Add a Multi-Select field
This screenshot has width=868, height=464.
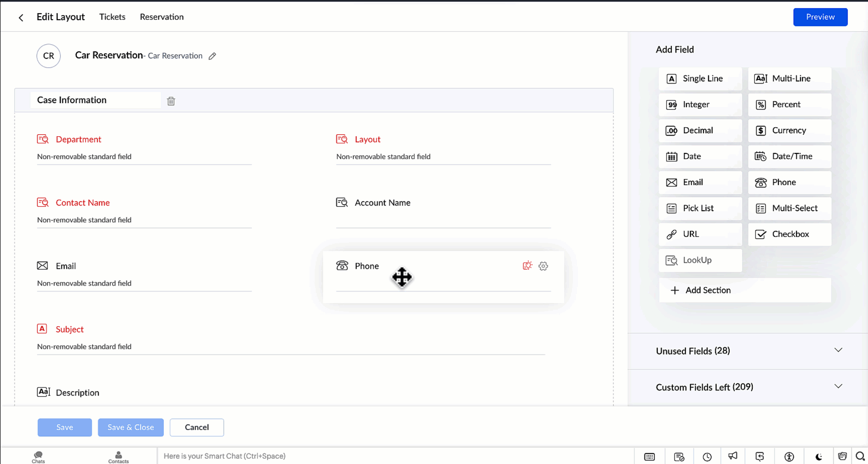coord(790,208)
